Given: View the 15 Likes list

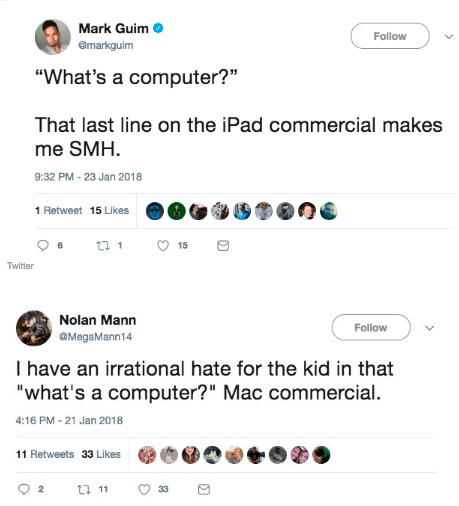Looking at the screenshot, I should (x=109, y=210).
